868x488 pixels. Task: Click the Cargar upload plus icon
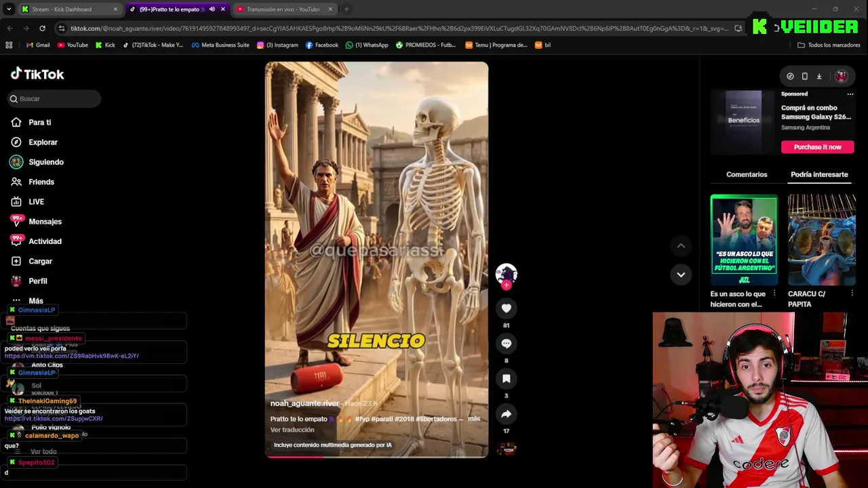pos(16,261)
